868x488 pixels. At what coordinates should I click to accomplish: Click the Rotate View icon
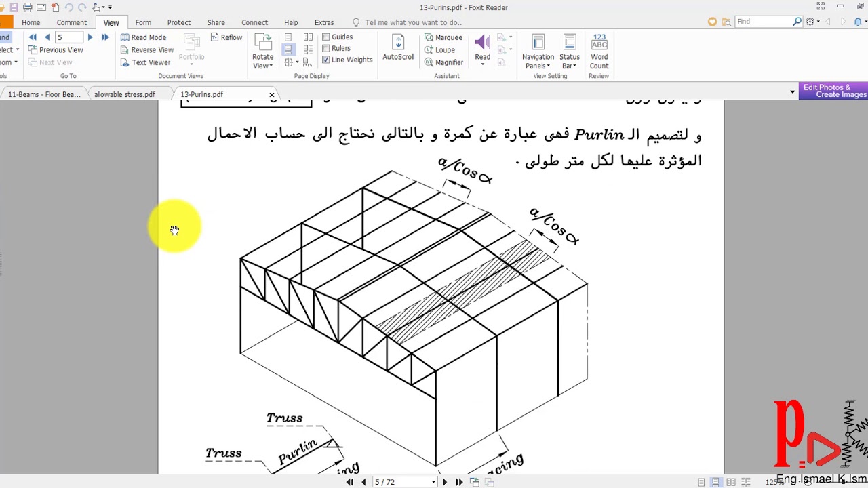tap(262, 42)
